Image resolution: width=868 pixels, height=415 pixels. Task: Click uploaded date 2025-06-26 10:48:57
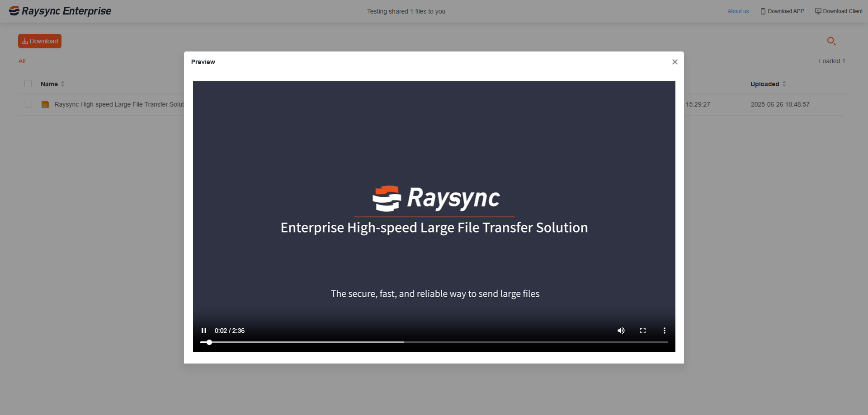click(780, 104)
